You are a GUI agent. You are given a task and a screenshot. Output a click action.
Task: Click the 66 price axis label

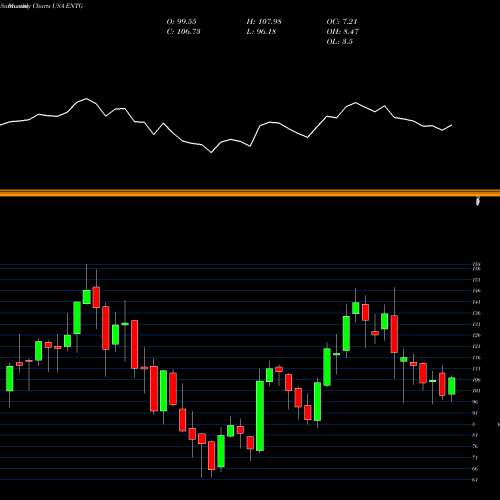[x=475, y=469]
